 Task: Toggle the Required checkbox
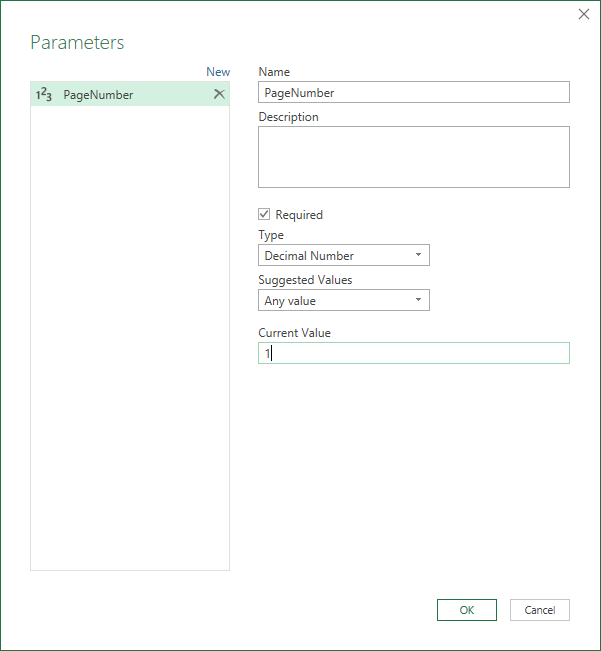coord(264,214)
